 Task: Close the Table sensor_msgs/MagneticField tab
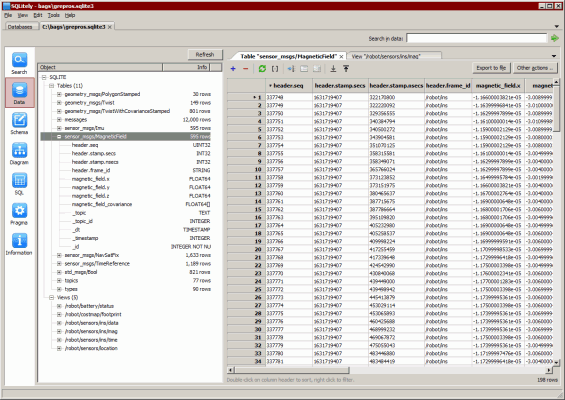coord(341,57)
